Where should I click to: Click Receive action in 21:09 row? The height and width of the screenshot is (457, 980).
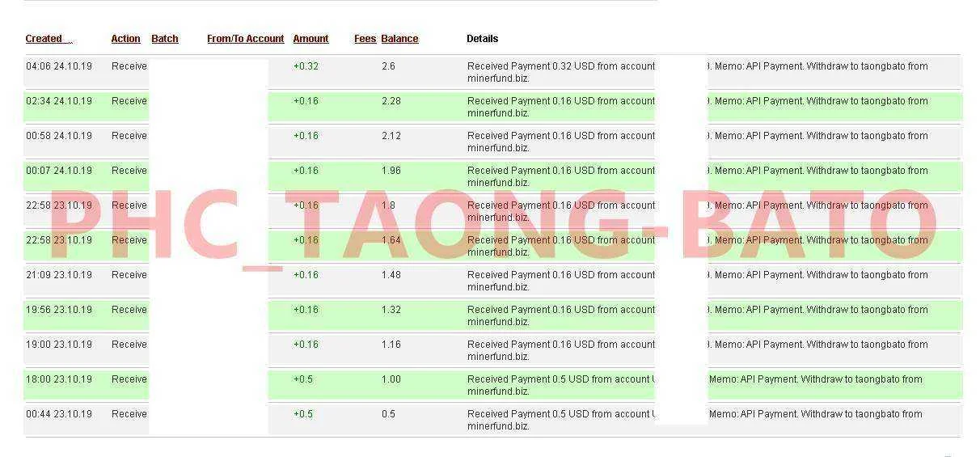pyautogui.click(x=129, y=275)
